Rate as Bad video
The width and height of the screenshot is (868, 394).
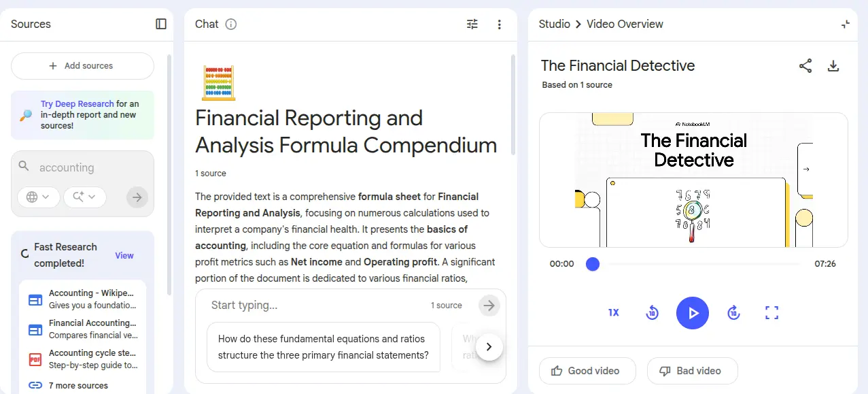coord(691,371)
